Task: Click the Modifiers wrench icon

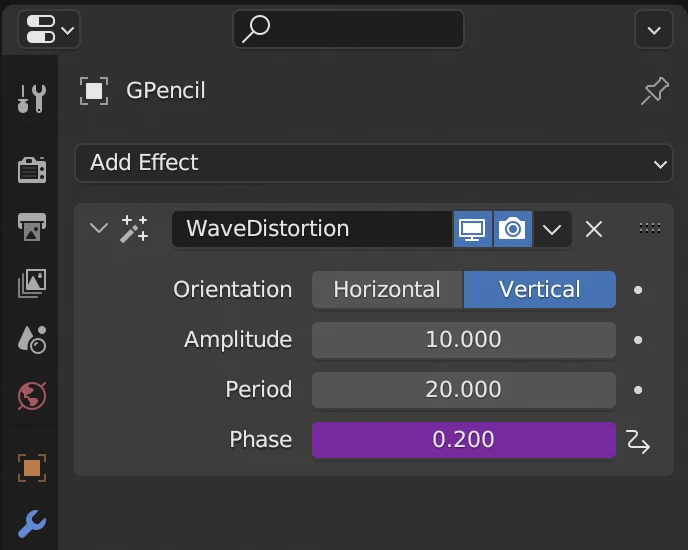Action: pyautogui.click(x=32, y=523)
